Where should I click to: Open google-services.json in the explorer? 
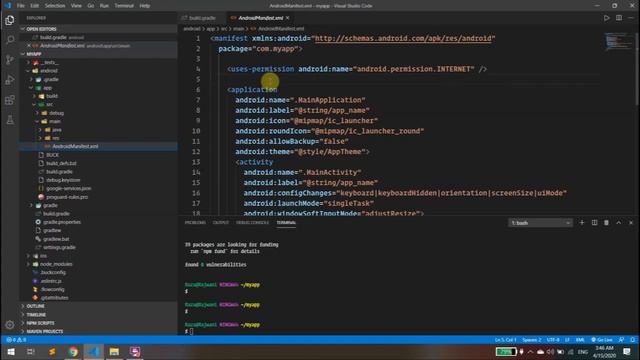pos(98,188)
